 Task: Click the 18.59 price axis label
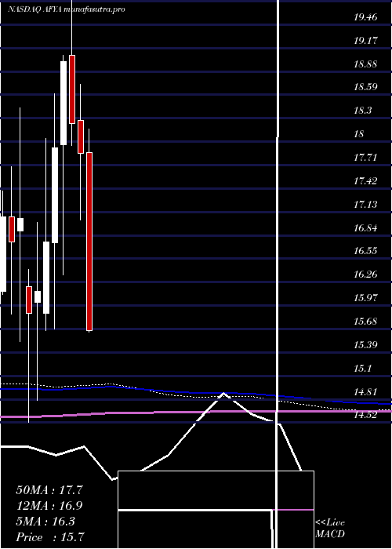[365, 87]
